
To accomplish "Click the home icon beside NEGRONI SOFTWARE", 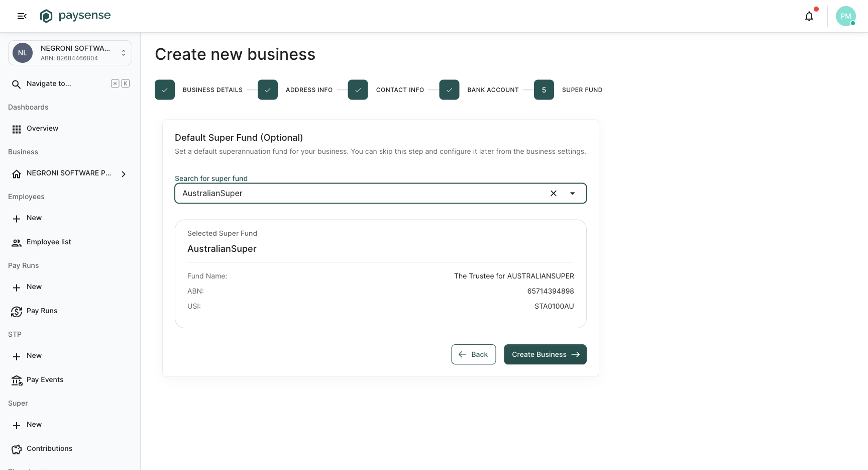I will [x=17, y=174].
